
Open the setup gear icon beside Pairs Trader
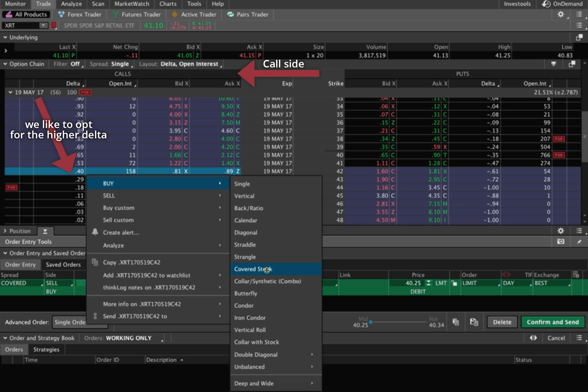click(561, 14)
